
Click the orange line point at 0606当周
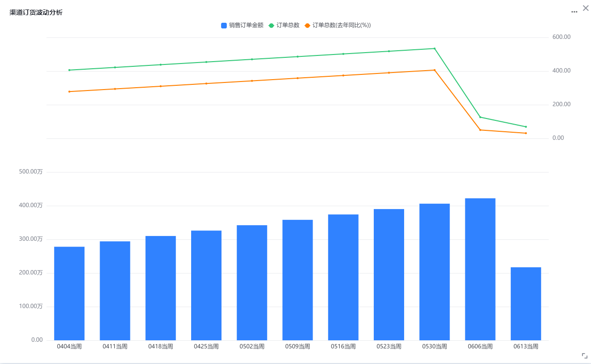[x=480, y=130]
